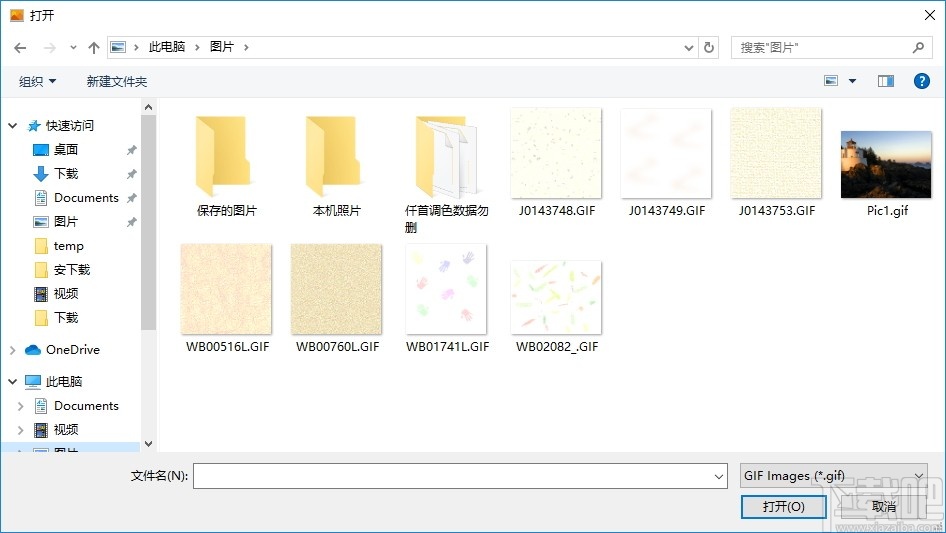Click 此电脑 in the address path

tap(167, 47)
